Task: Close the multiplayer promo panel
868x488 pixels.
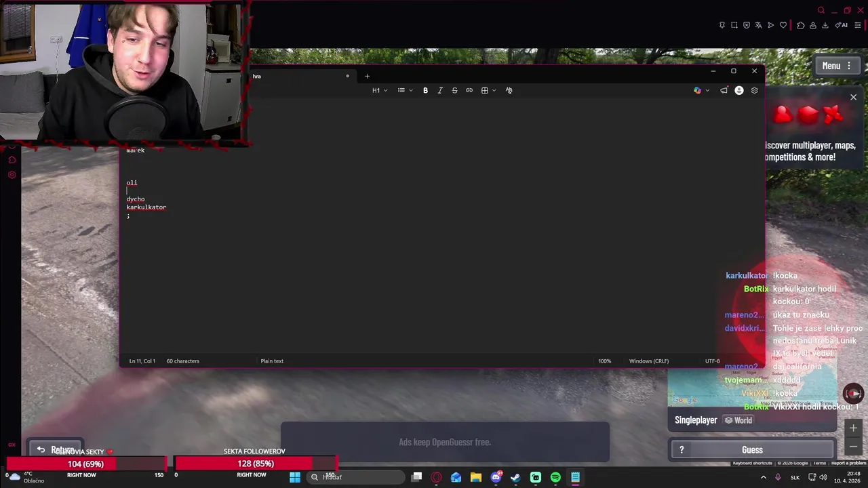Action: pos(854,98)
